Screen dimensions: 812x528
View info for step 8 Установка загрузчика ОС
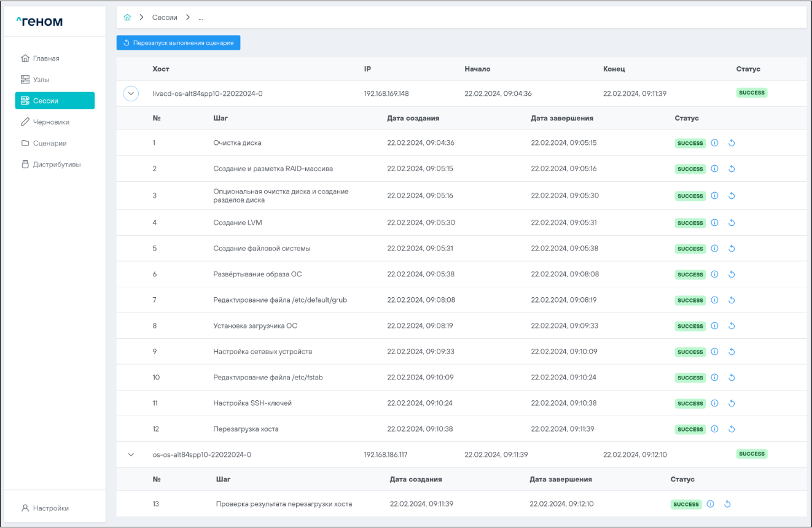[714, 326]
